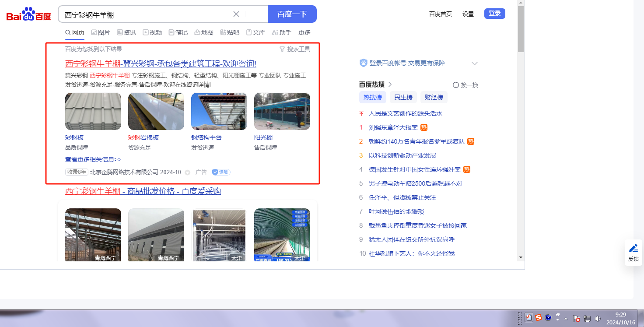
Task: Click the 阳光棚 product thumbnail
Action: tap(282, 111)
